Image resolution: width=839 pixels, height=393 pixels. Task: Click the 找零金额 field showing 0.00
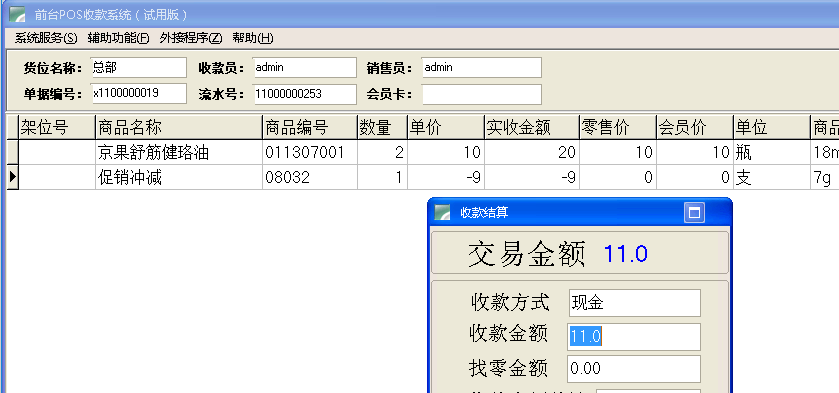(634, 369)
